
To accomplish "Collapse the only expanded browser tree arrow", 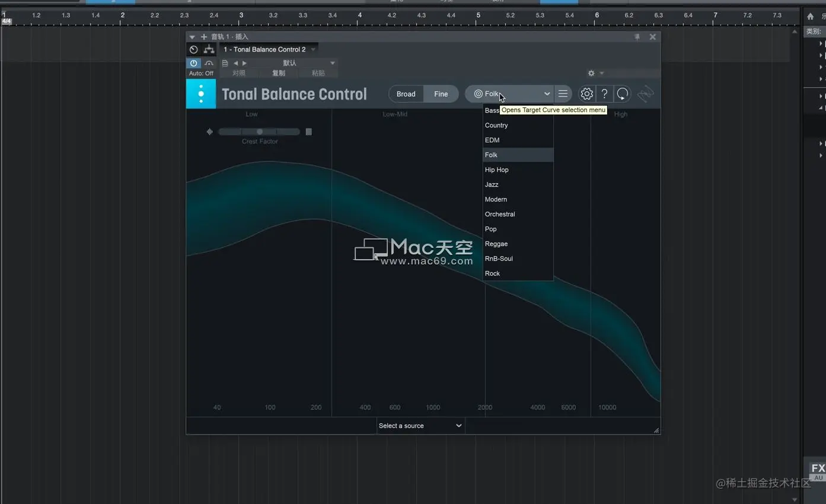I will pyautogui.click(x=821, y=108).
